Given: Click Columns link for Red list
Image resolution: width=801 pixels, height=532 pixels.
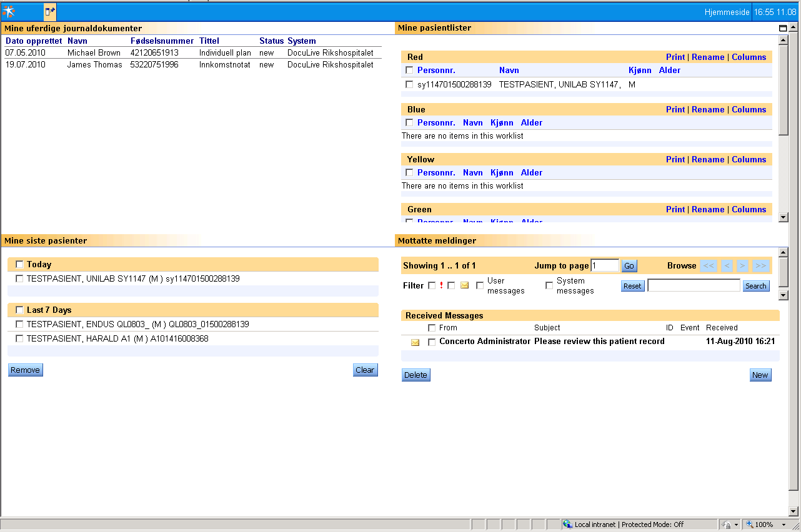Looking at the screenshot, I should (749, 57).
